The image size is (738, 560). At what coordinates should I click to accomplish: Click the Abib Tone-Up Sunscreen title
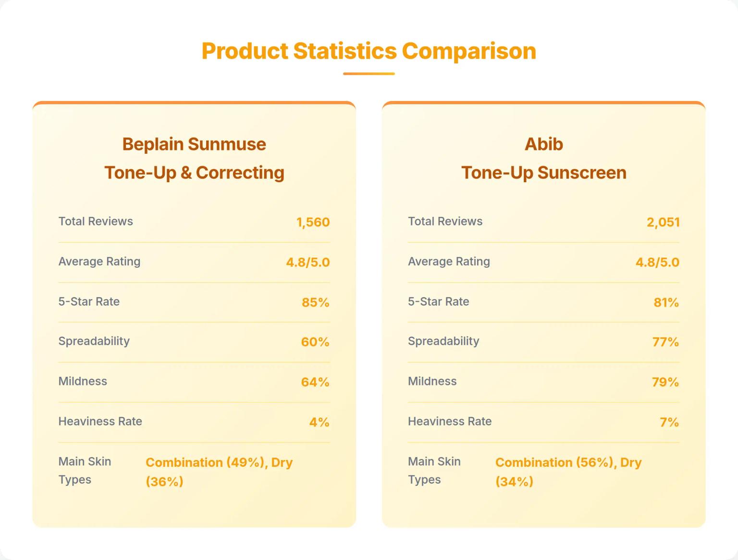[543, 158]
